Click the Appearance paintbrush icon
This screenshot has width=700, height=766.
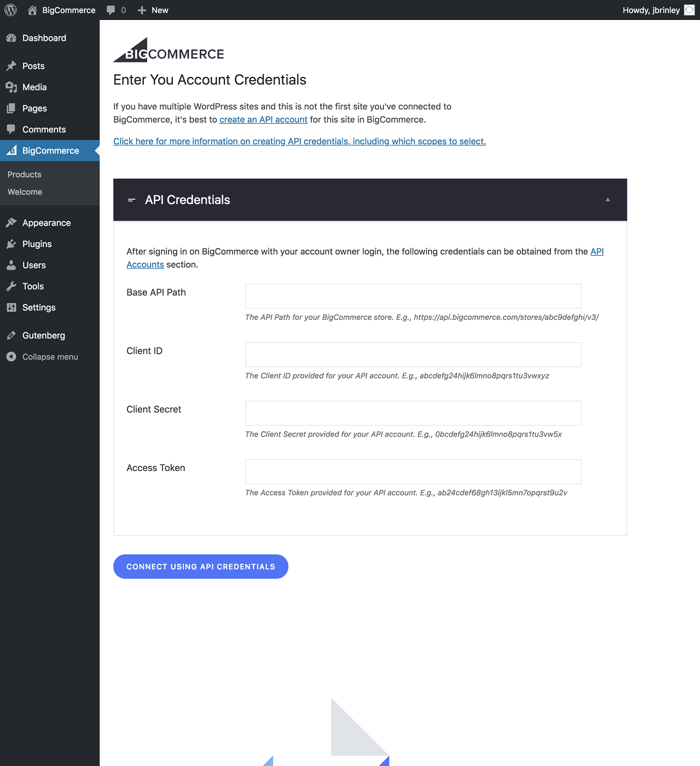pos(11,223)
